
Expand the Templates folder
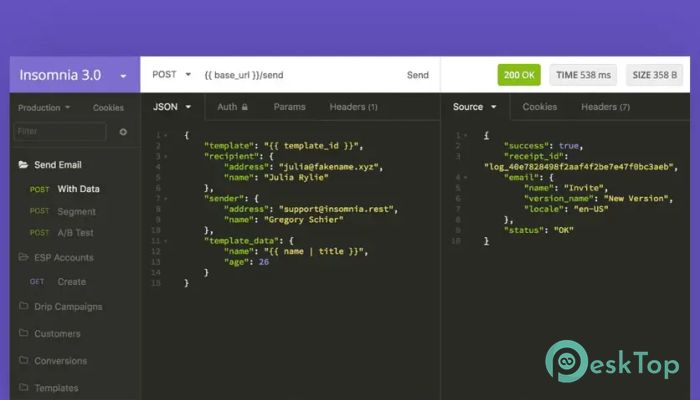click(x=56, y=388)
